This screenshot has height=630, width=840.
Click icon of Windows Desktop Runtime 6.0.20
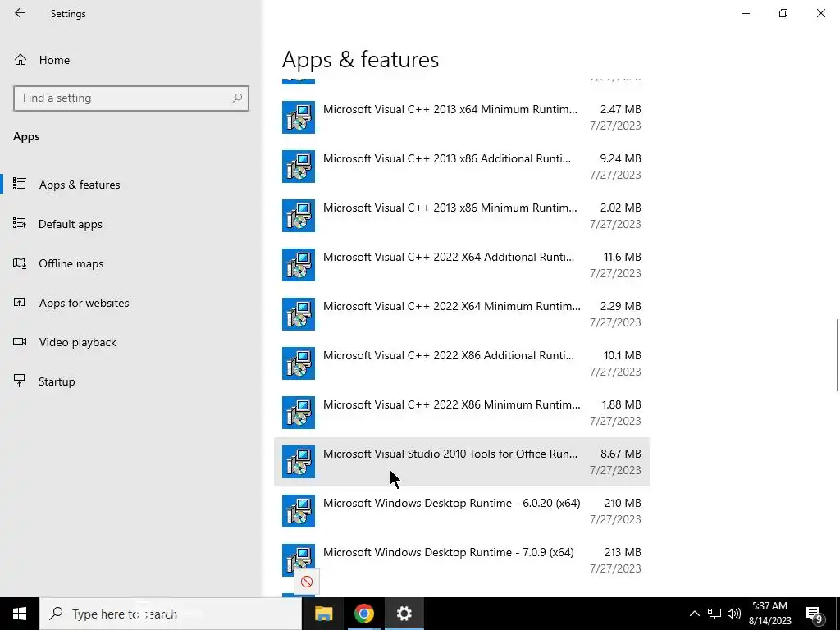299,511
